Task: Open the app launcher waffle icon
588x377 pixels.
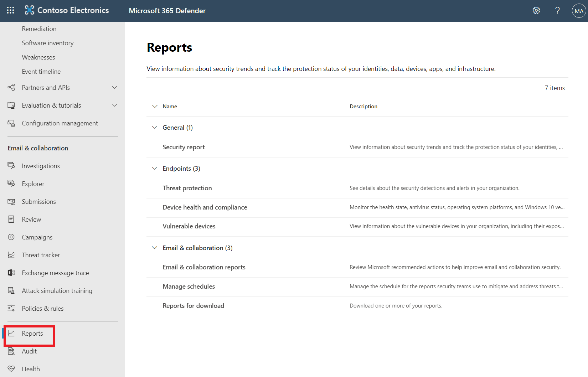Action: (11, 10)
